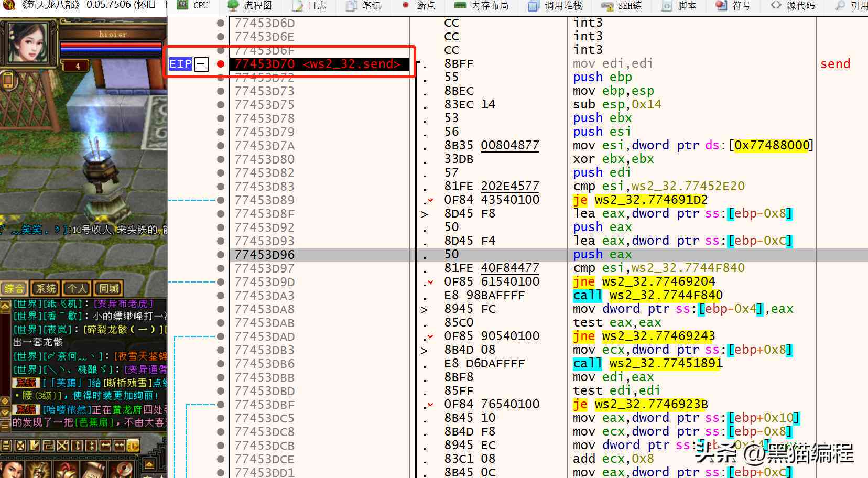This screenshot has width=868, height=478.
Task: Click the 黄龙府 location link in chat
Action: pos(127,409)
